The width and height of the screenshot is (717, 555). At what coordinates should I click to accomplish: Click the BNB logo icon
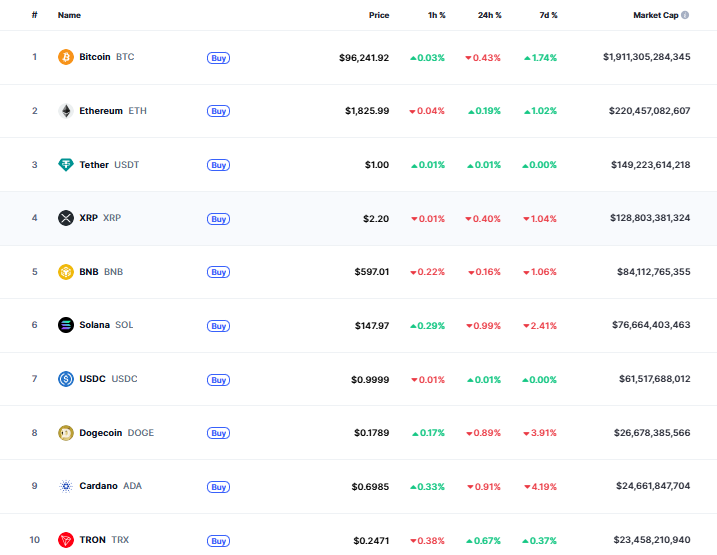click(66, 272)
